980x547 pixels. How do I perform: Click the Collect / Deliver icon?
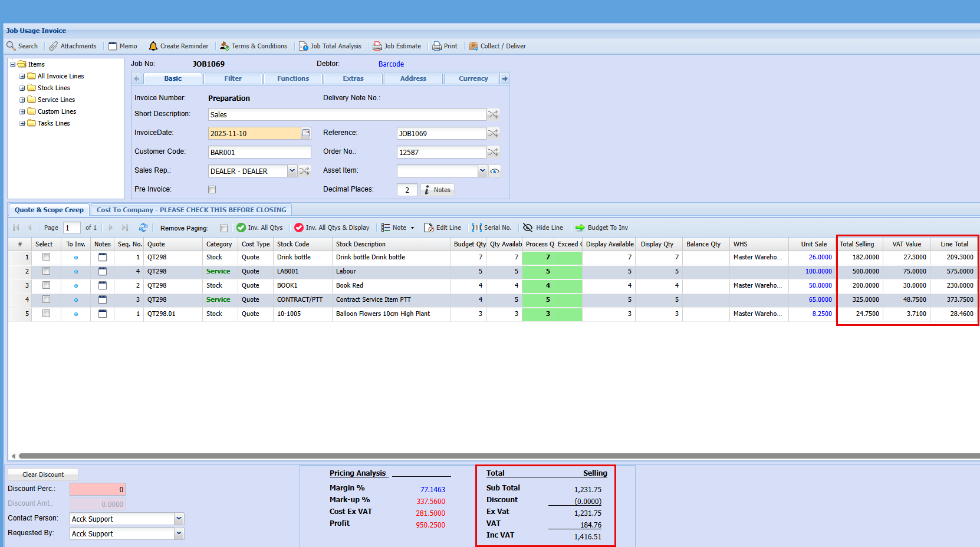coord(473,46)
